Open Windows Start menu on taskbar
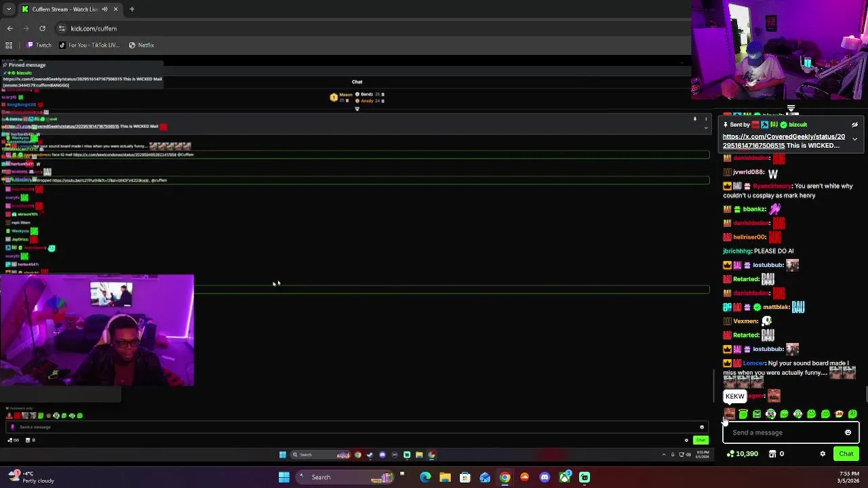The height and width of the screenshot is (488, 868). point(284,477)
